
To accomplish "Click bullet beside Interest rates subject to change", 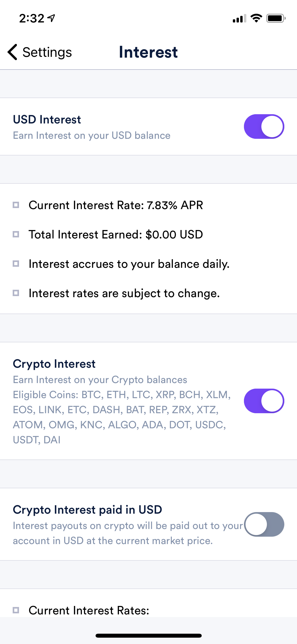I will (x=16, y=293).
